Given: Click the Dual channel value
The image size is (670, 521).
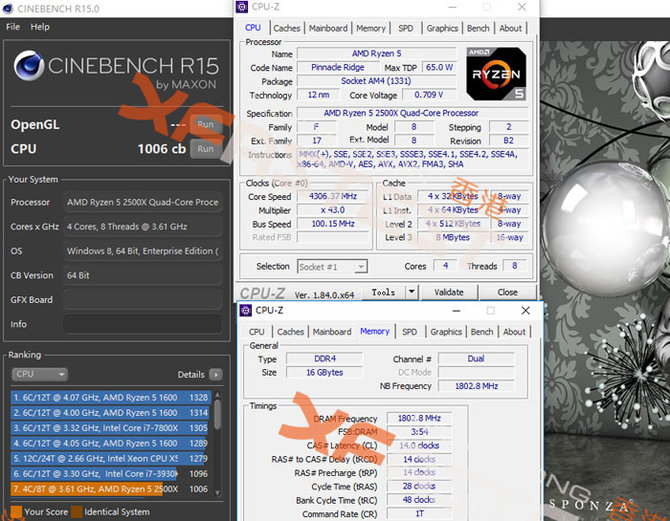Looking at the screenshot, I should (x=476, y=359).
